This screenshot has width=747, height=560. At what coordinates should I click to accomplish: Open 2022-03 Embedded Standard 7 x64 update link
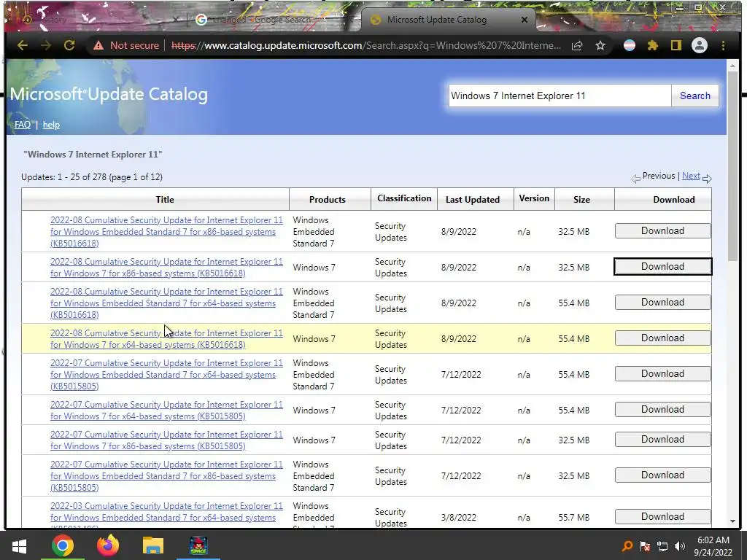166,514
